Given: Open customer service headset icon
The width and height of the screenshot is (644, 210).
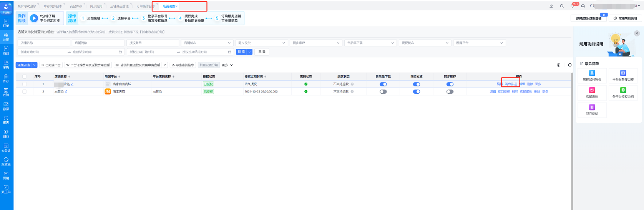Looking at the screenshot, I should (583, 6).
